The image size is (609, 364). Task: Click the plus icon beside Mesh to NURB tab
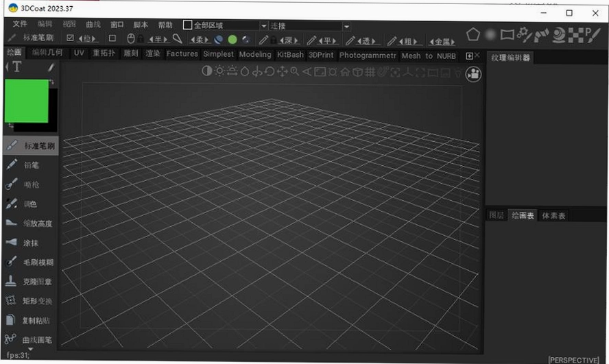(x=469, y=56)
